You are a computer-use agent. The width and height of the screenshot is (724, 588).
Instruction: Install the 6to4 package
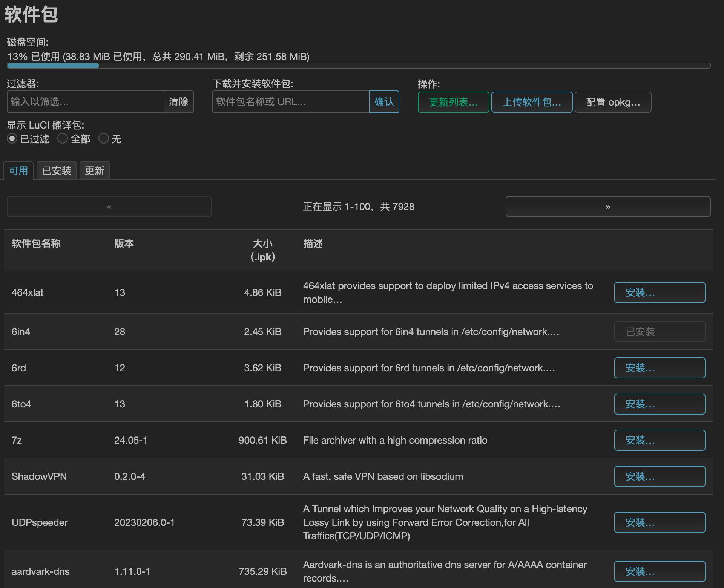coord(660,404)
